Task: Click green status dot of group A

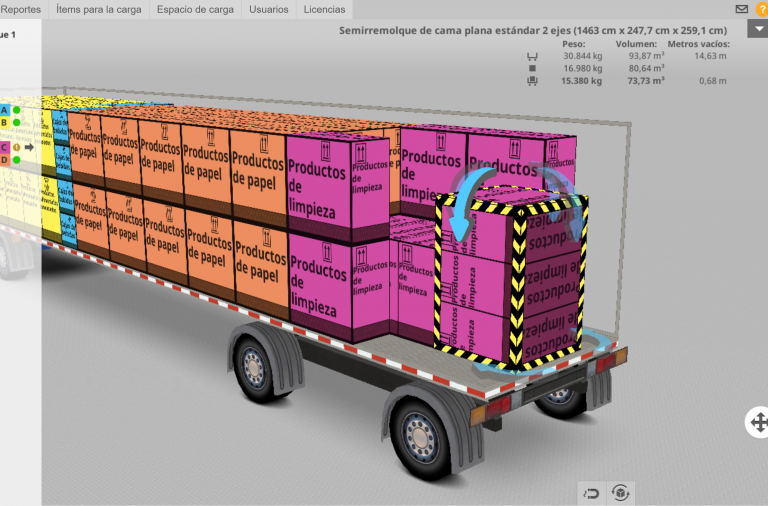Action: click(x=17, y=110)
